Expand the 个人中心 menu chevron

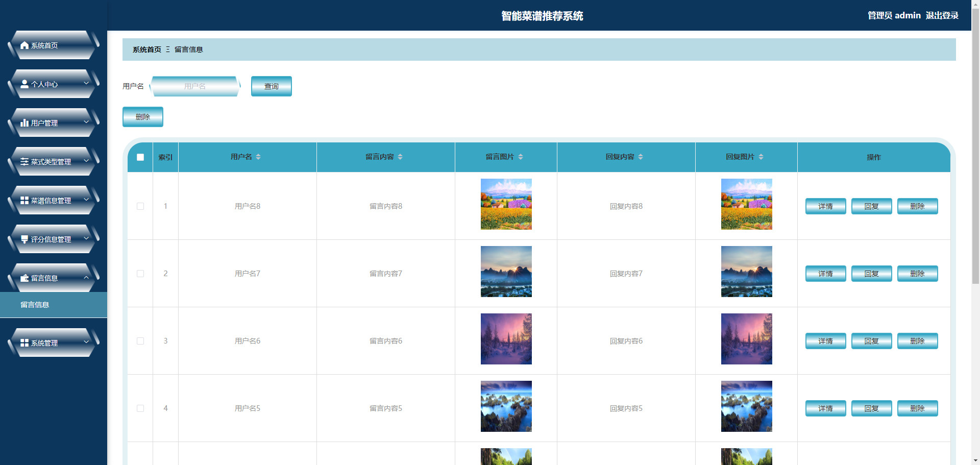pos(86,83)
